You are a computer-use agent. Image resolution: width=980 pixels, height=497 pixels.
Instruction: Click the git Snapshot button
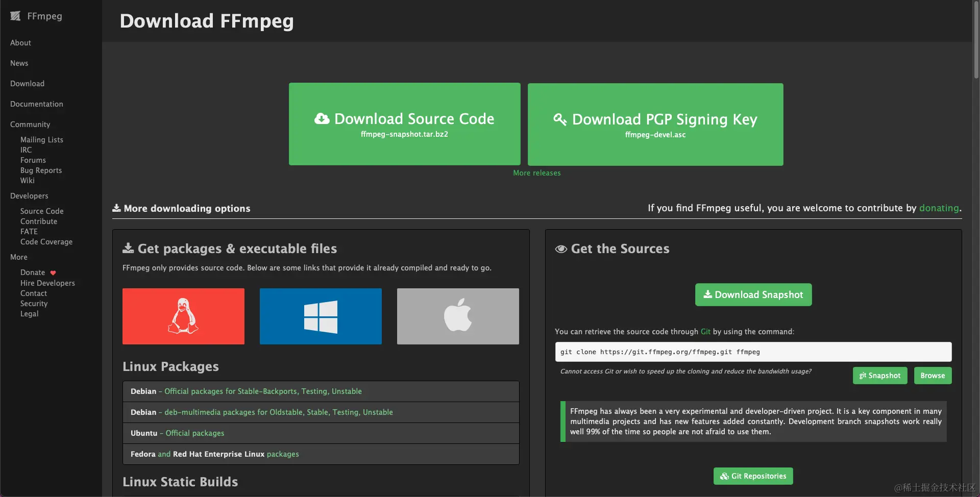pyautogui.click(x=880, y=376)
